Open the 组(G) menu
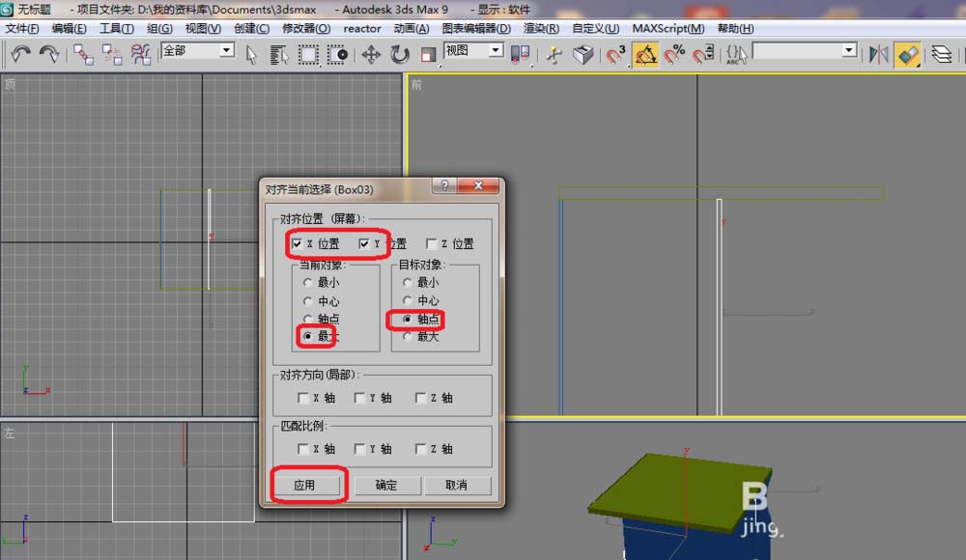The height and width of the screenshot is (560, 966). [x=159, y=28]
